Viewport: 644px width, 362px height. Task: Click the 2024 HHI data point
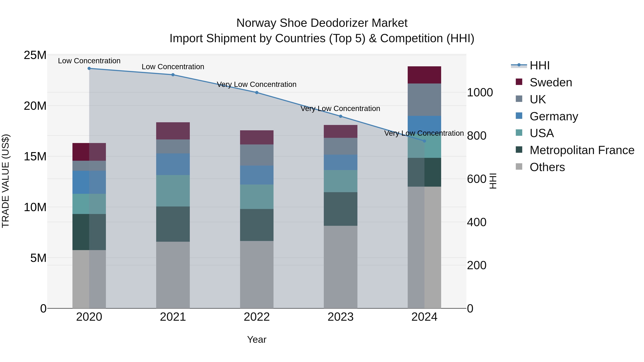coord(424,141)
